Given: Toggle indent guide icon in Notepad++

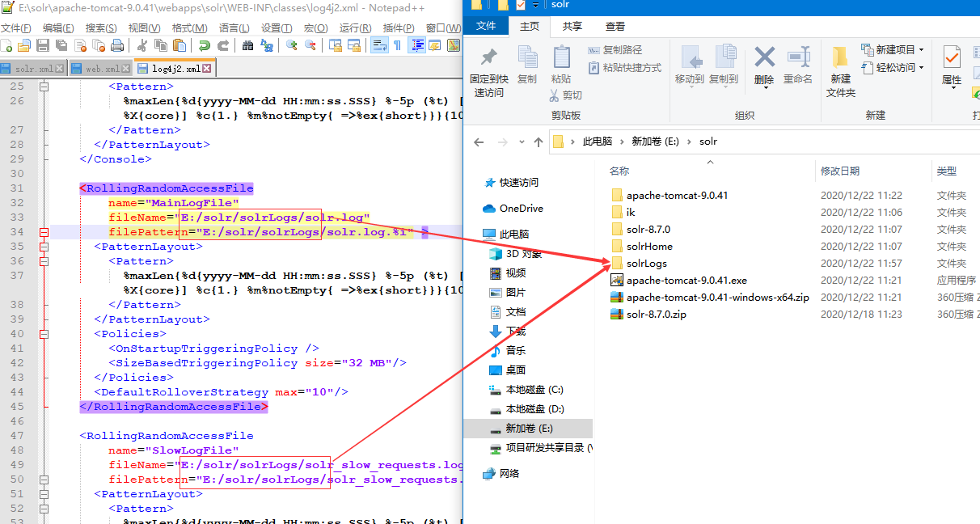Looking at the screenshot, I should [x=417, y=45].
